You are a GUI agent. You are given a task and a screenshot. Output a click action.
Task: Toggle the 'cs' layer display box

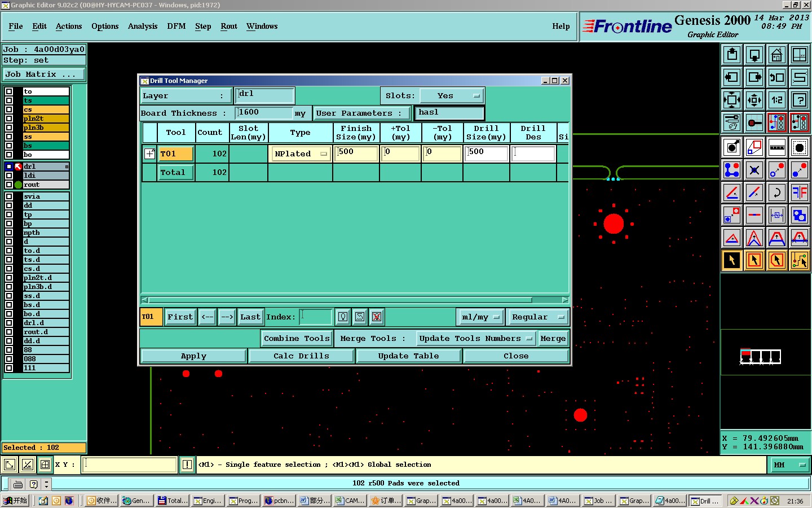coord(9,110)
